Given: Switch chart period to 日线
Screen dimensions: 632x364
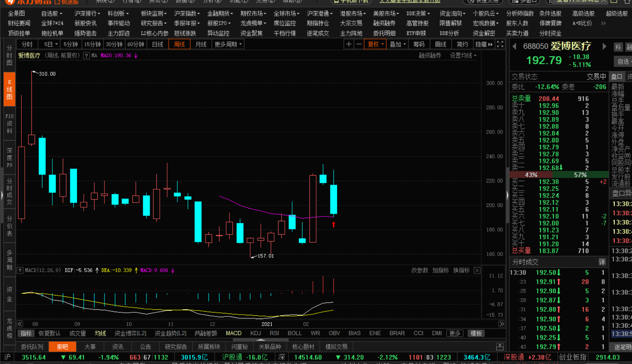Looking at the screenshot, I should pyautogui.click(x=158, y=44).
